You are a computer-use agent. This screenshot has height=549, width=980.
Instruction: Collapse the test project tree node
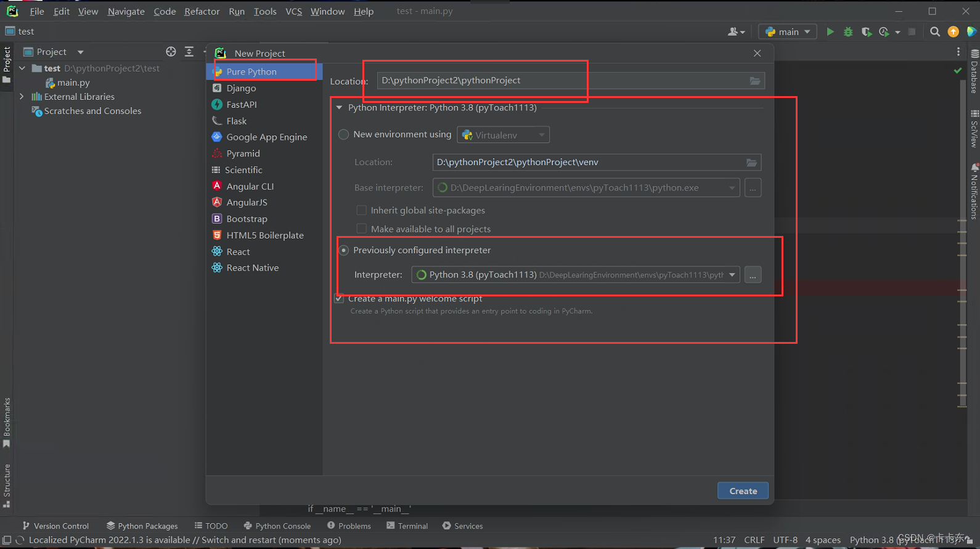(x=22, y=68)
